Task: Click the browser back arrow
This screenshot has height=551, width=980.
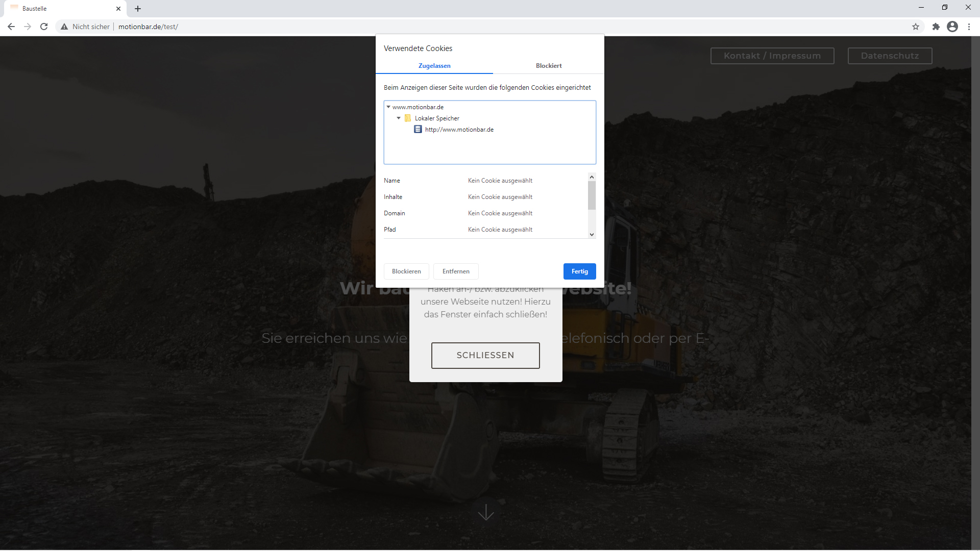Action: (11, 27)
